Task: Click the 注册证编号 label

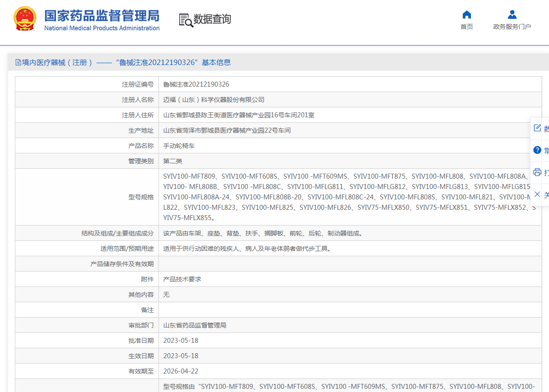Action: pyautogui.click(x=138, y=84)
